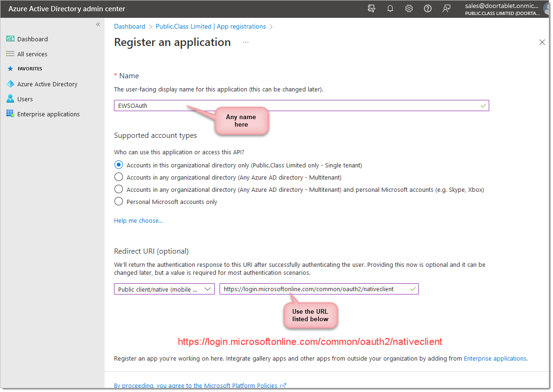Open the notifications bell
The image size is (553, 392).
[x=390, y=8]
